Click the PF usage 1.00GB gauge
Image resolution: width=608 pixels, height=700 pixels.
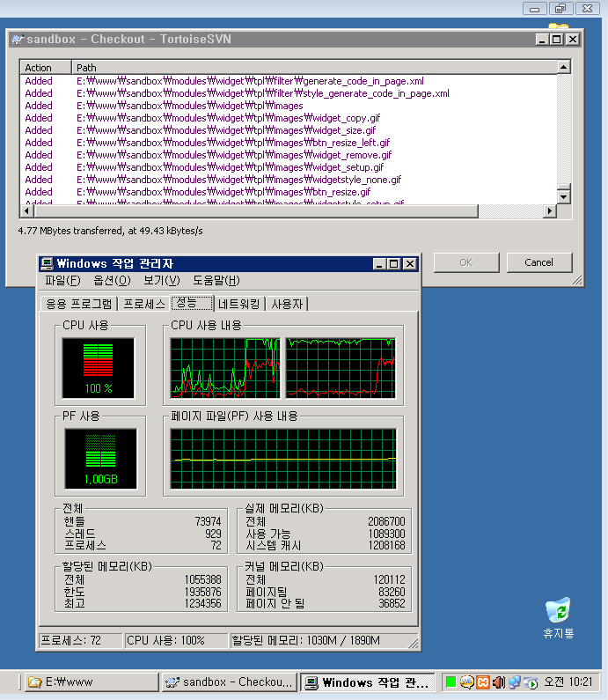100,459
